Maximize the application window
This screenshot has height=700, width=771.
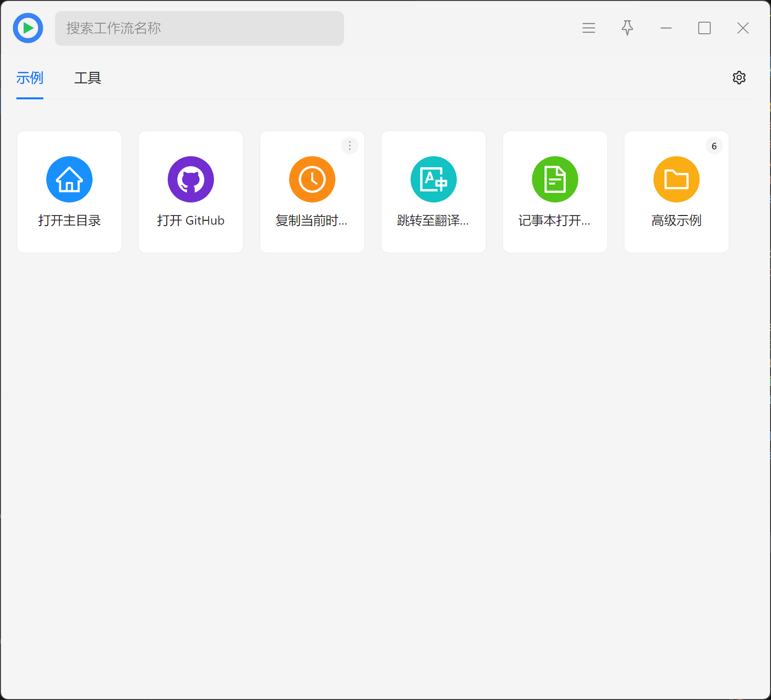pyautogui.click(x=704, y=28)
